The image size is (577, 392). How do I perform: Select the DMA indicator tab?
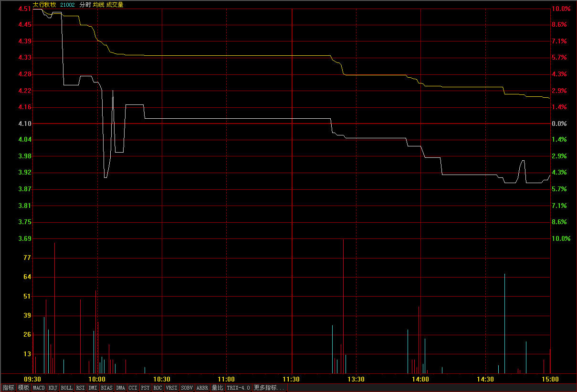click(x=121, y=388)
